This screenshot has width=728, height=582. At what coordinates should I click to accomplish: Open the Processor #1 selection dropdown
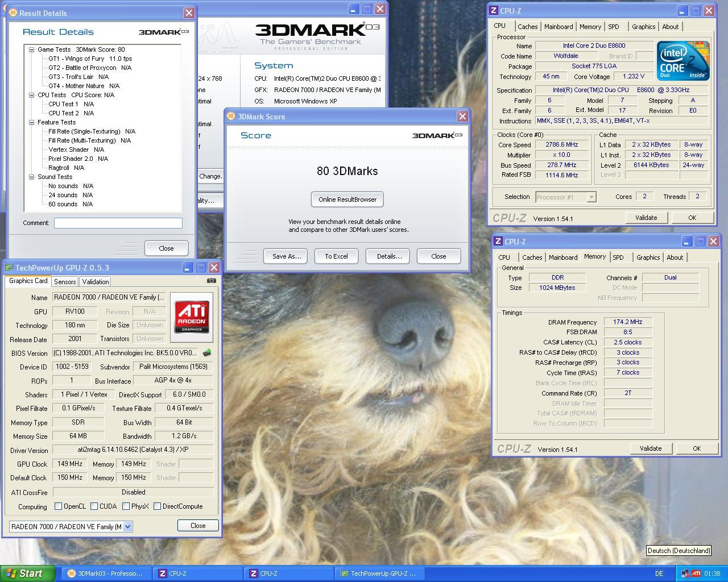coord(591,197)
